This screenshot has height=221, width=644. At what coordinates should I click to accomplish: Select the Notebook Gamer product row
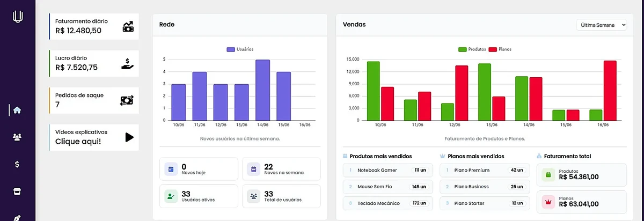click(x=387, y=170)
